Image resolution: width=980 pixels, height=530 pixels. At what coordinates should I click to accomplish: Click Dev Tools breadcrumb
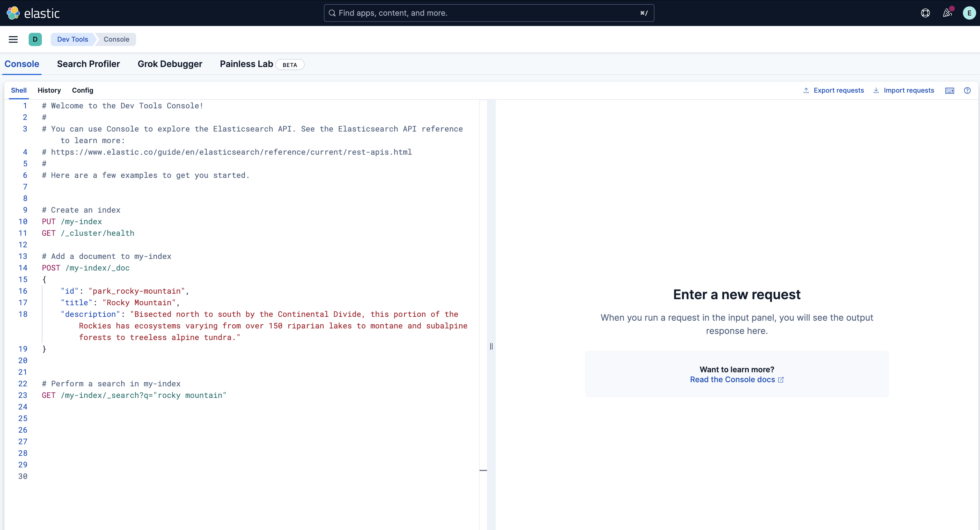(x=72, y=39)
